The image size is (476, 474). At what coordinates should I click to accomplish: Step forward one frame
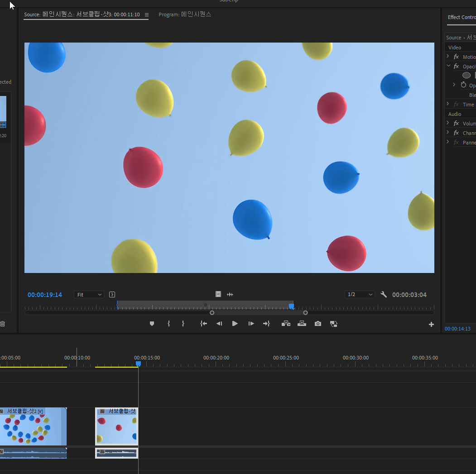251,324
